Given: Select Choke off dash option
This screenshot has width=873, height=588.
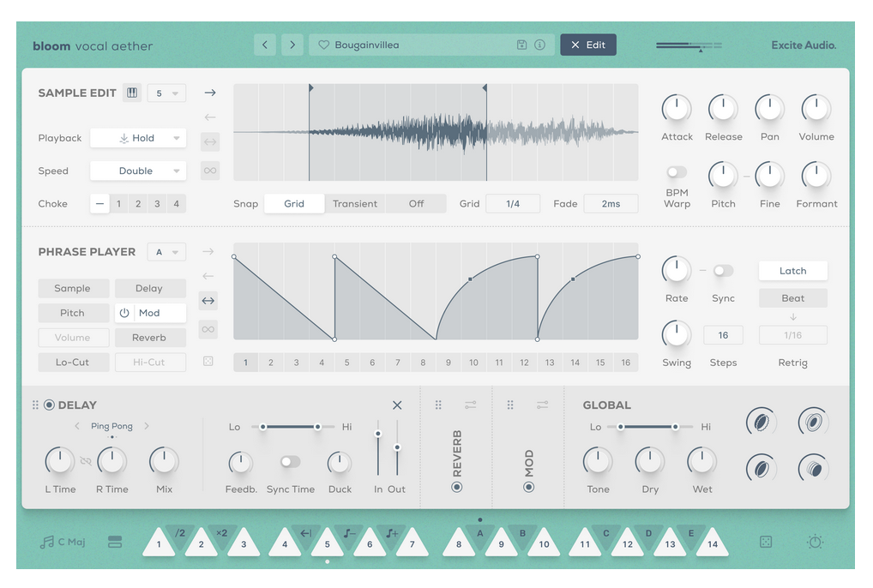Looking at the screenshot, I should (x=99, y=204).
